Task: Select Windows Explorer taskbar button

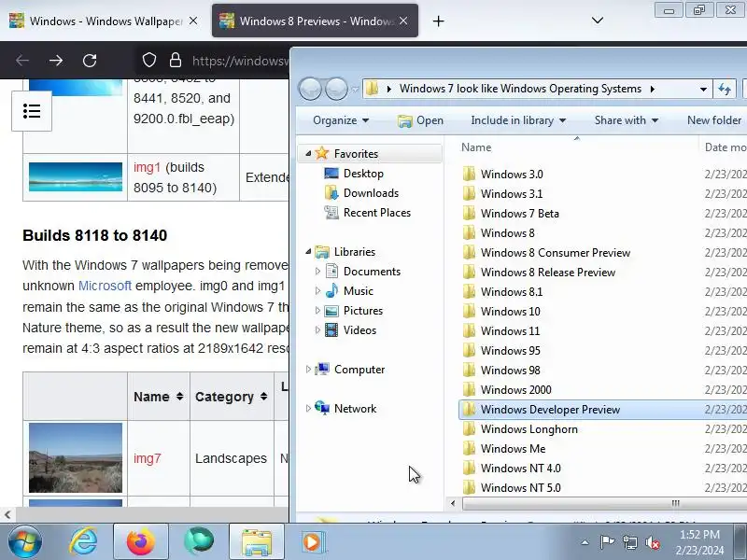Action: pos(256,541)
